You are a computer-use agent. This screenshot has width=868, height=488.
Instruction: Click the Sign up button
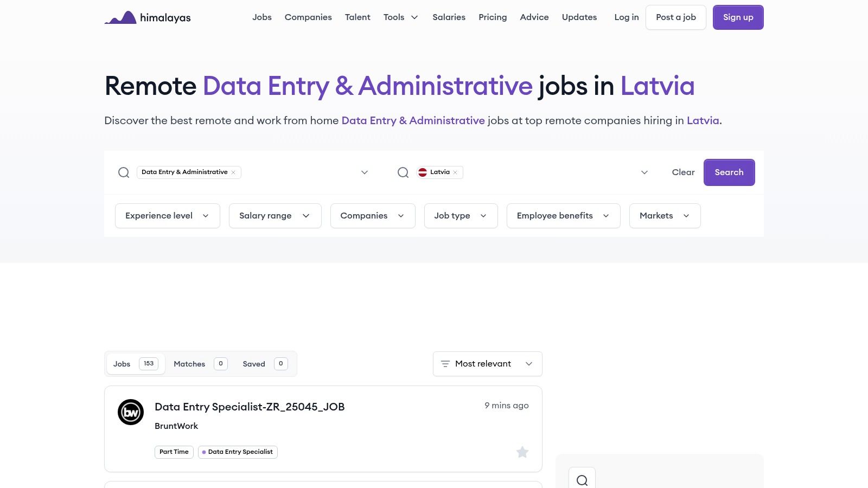pos(738,17)
